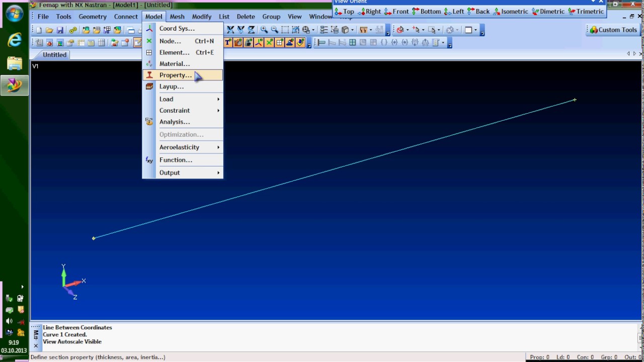Switch to the Untitled view tab
The width and height of the screenshot is (644, 362).
pos(54,55)
